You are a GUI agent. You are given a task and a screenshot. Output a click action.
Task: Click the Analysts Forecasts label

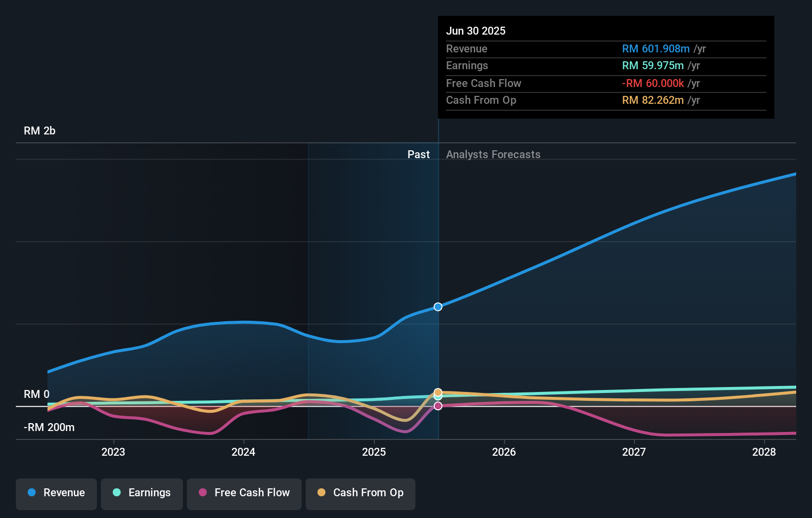(x=493, y=154)
